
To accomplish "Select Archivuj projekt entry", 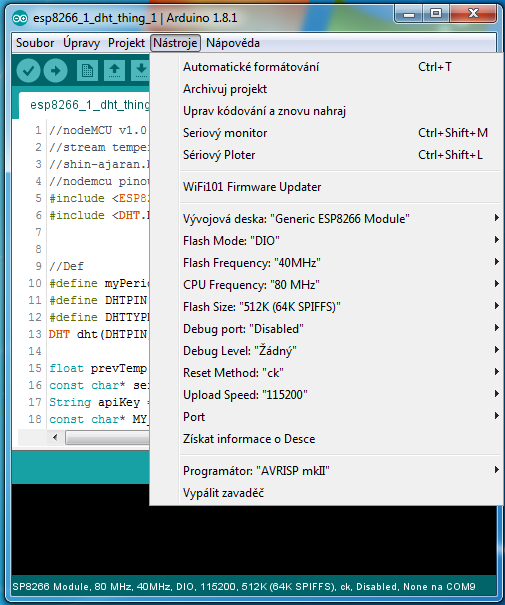I will click(x=326, y=89).
